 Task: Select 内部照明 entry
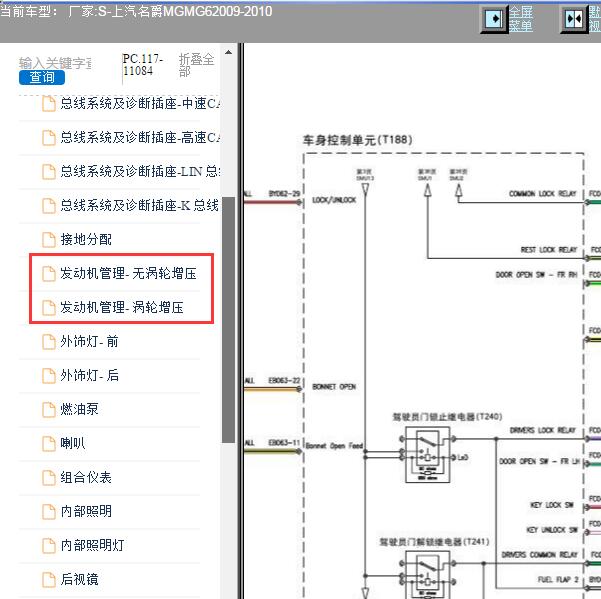point(86,511)
